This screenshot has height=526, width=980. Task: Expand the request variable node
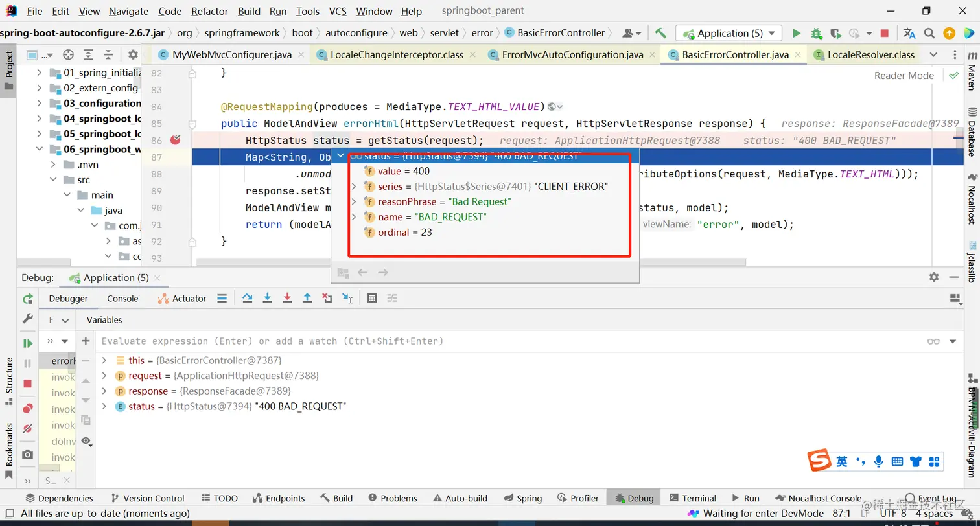click(x=104, y=375)
